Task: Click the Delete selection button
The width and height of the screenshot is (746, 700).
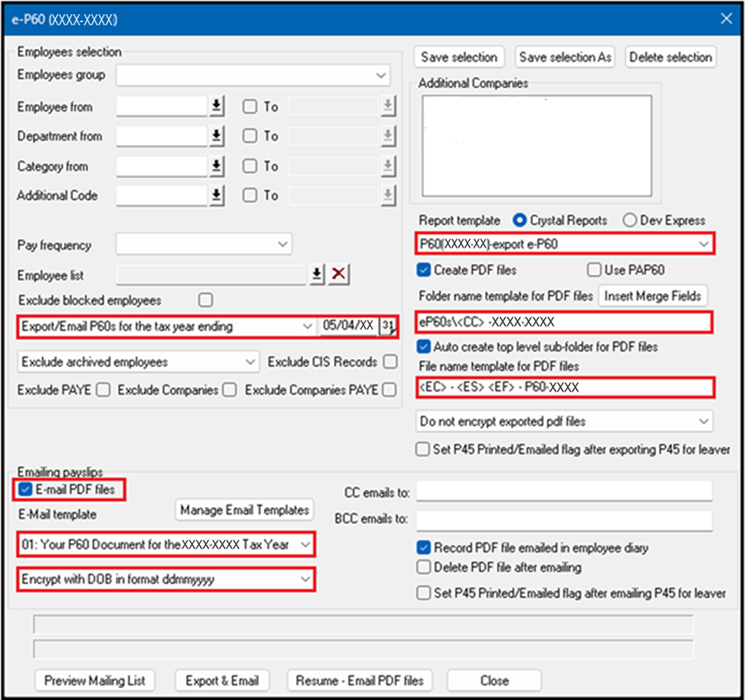Action: point(670,57)
